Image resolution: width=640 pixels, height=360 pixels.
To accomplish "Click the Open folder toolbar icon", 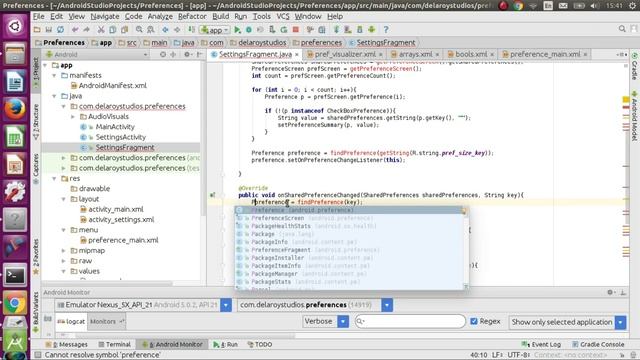I will (37, 29).
